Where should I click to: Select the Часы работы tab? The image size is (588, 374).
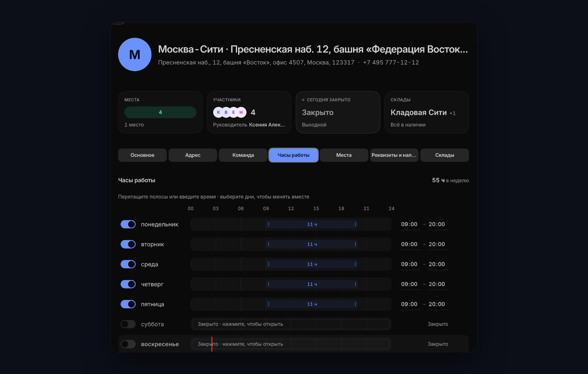294,155
